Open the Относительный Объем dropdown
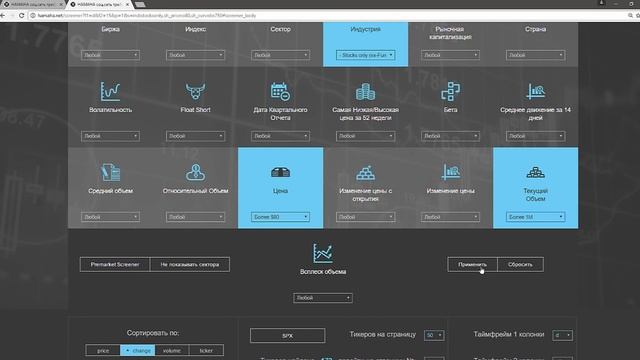 click(195, 217)
